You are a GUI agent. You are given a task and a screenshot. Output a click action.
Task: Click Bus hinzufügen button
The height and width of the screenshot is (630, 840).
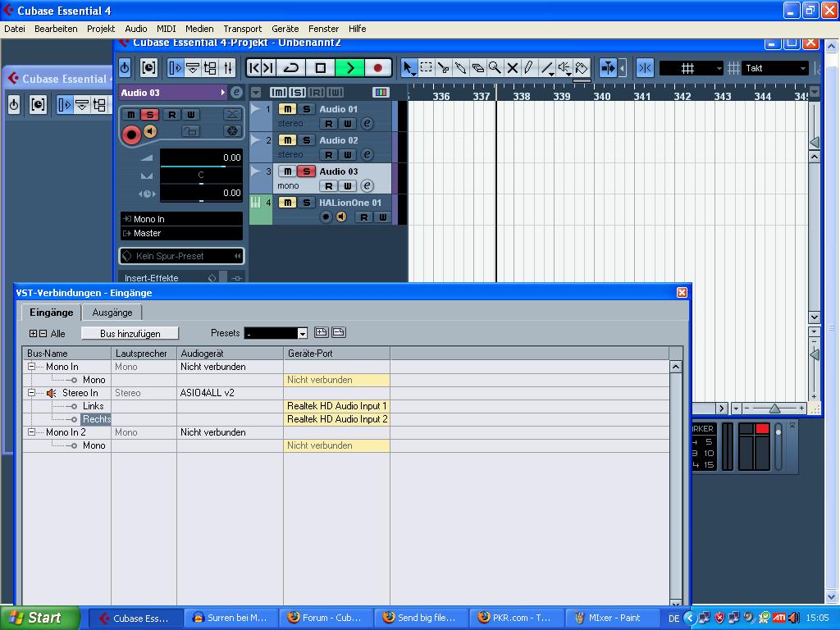(x=130, y=334)
